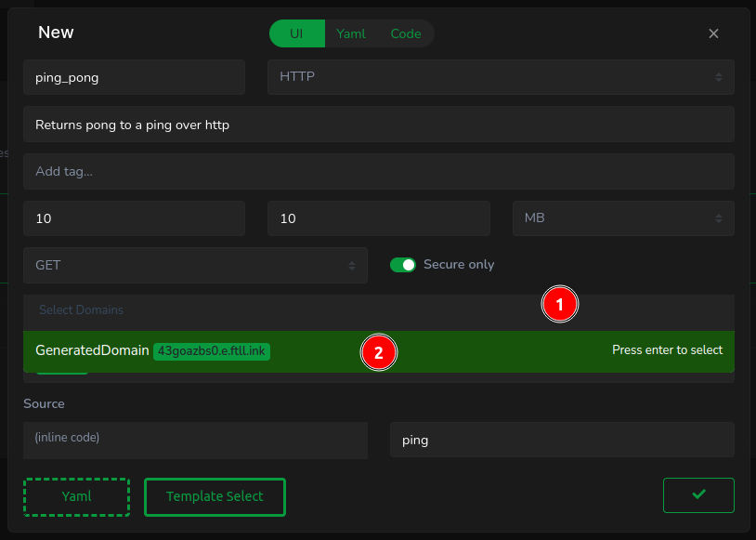The height and width of the screenshot is (540, 756).
Task: Click the description text field
Action: tap(378, 124)
